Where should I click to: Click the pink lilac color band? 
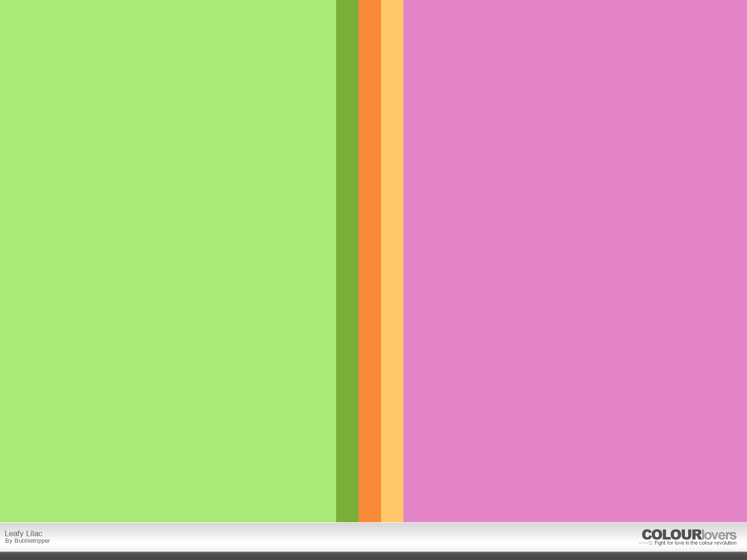pos(575,261)
